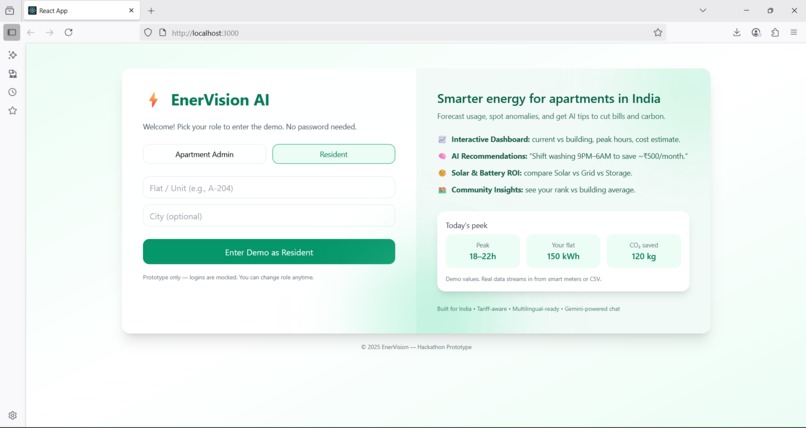Toggle the browser sidebar button
The width and height of the screenshot is (806, 428).
(12, 32)
